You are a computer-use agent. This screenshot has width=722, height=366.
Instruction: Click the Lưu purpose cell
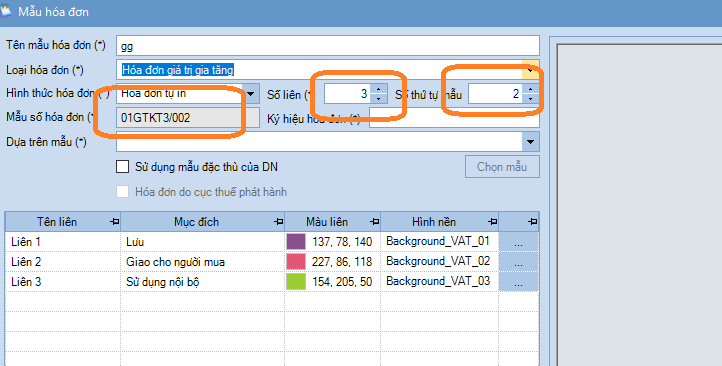point(203,242)
